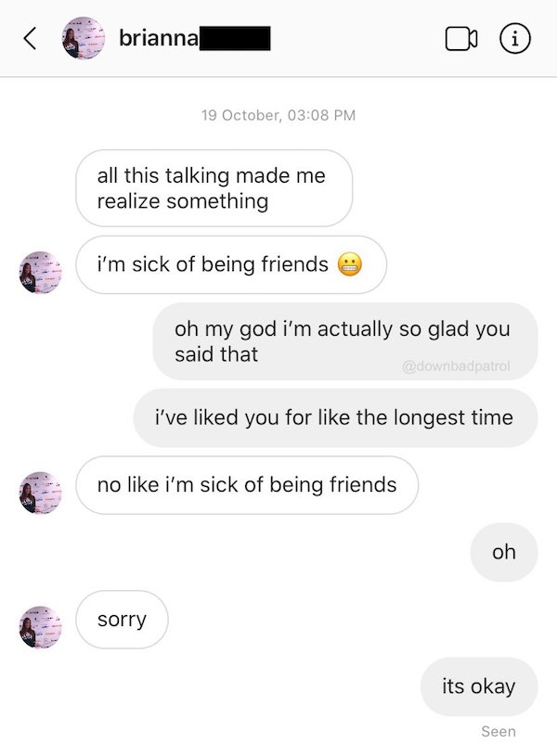
Task: Tap the brianna username in the header
Action: (157, 39)
